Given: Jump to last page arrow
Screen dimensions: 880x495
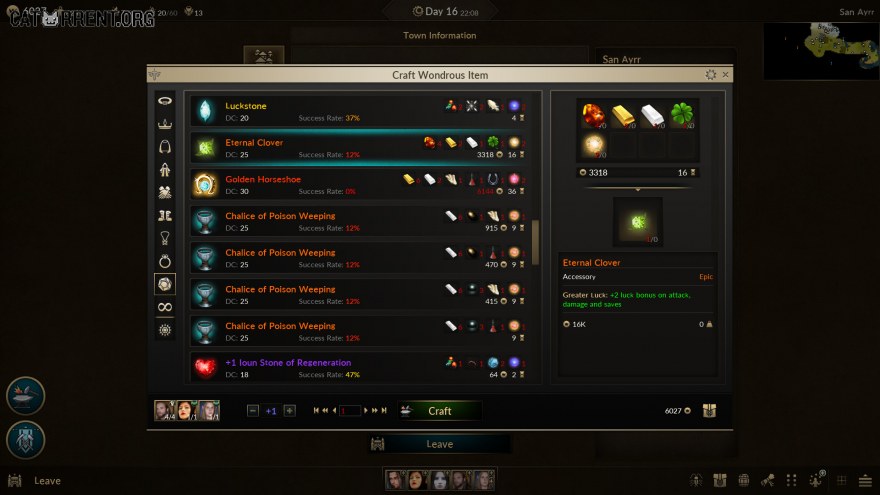Looking at the screenshot, I should (x=384, y=411).
